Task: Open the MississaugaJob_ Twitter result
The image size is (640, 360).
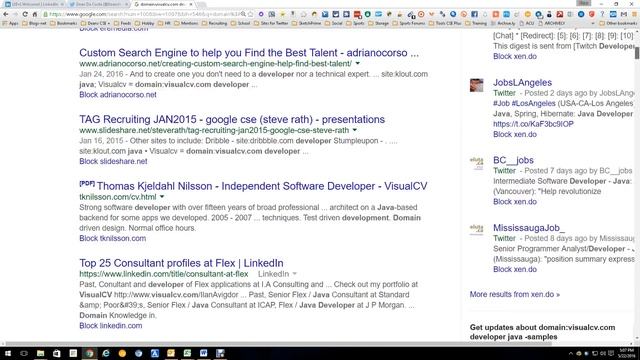Action: [x=529, y=228]
